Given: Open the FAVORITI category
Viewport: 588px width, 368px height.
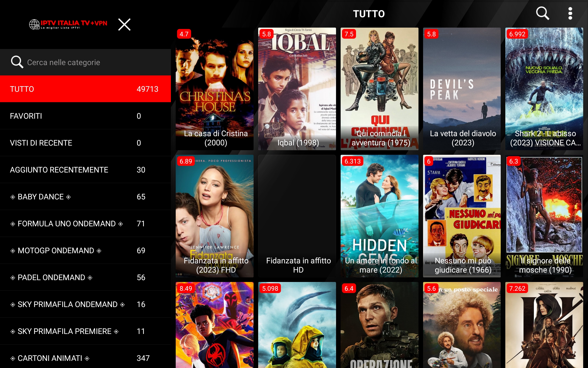Looking at the screenshot, I should click(x=85, y=116).
